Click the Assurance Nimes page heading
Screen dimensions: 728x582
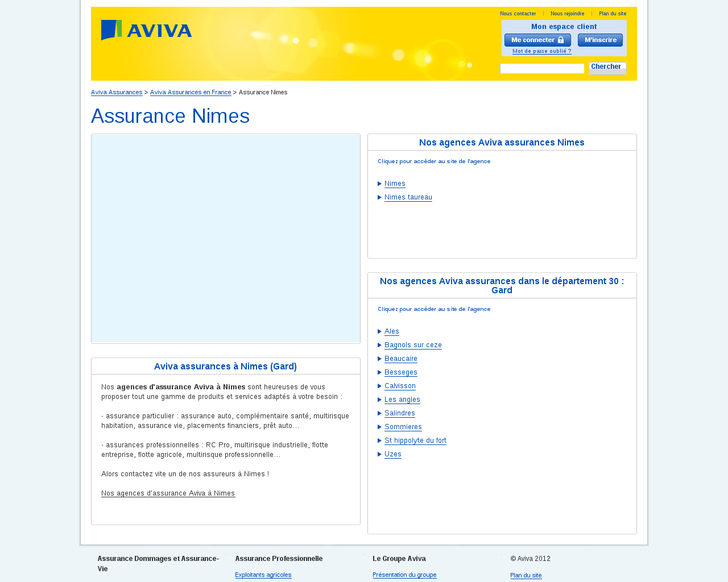click(x=171, y=116)
